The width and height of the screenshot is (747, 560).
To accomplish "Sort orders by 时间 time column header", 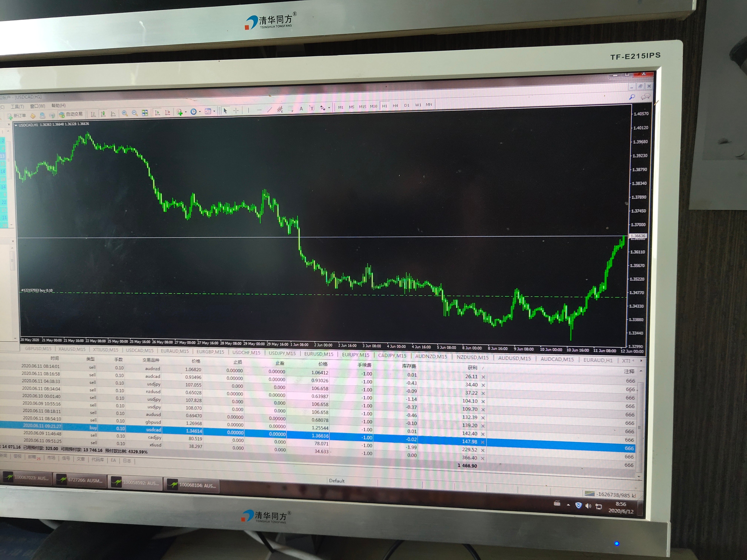I will [x=55, y=358].
